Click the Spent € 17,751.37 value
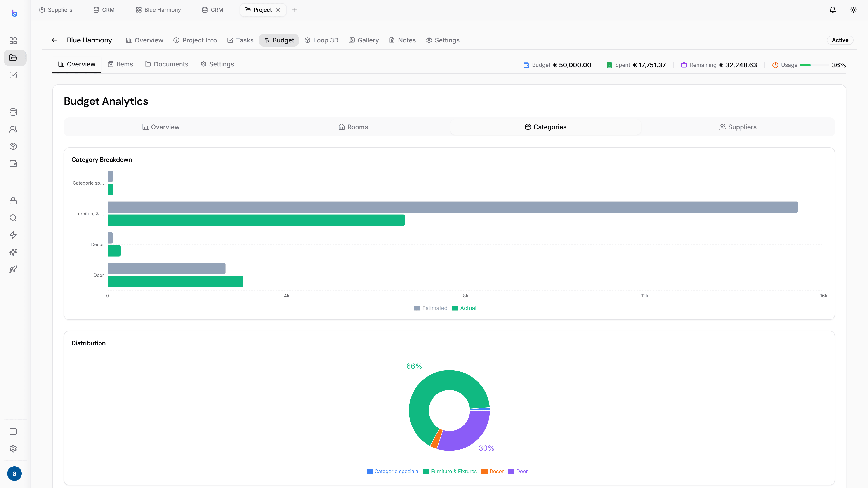The width and height of the screenshot is (868, 488). 649,65
